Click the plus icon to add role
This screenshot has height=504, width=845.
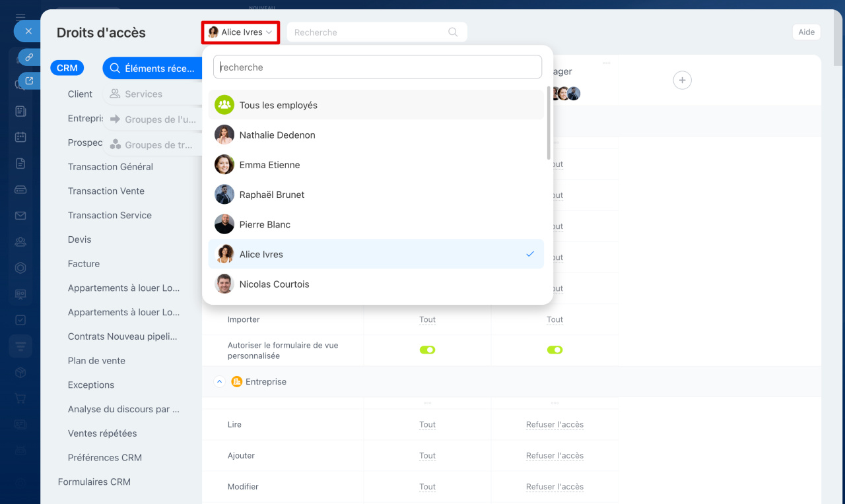(x=682, y=80)
